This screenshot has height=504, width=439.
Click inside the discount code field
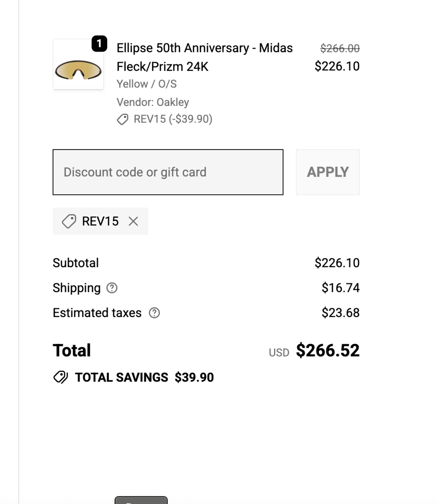pyautogui.click(x=168, y=172)
